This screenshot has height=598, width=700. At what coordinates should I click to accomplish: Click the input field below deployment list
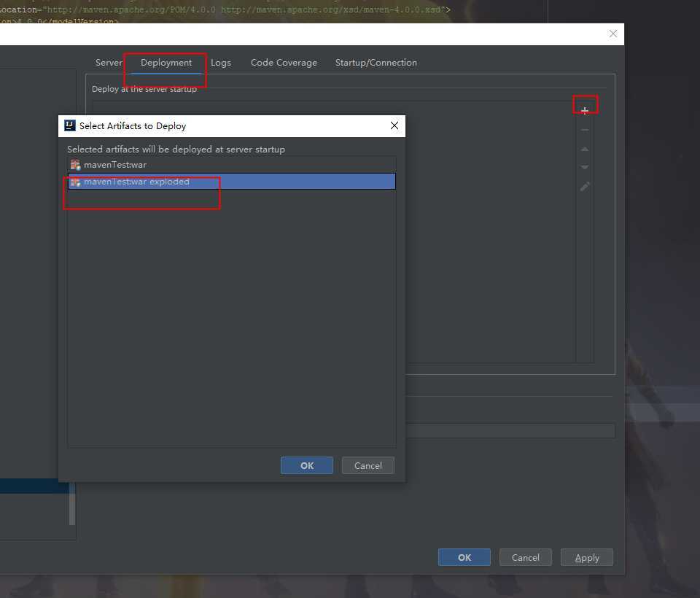pos(510,430)
